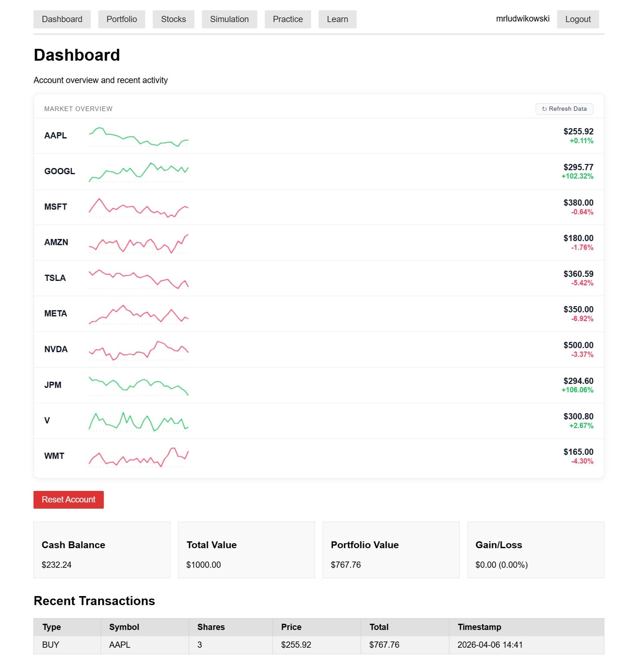Click the NVDA price $500.00
636x672 pixels.
(x=578, y=345)
